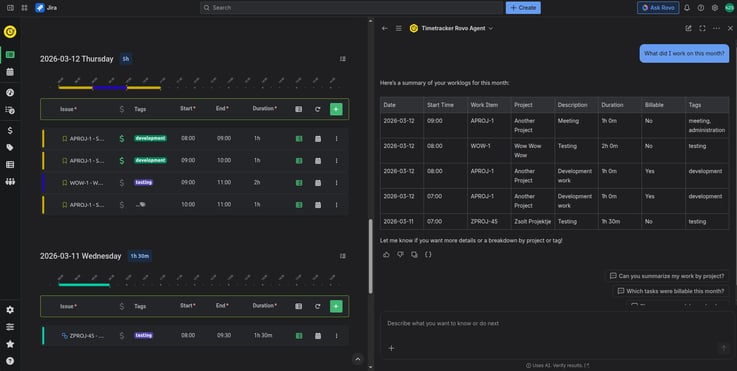
Task: Click the attachment plus in chat input
Action: coord(391,348)
